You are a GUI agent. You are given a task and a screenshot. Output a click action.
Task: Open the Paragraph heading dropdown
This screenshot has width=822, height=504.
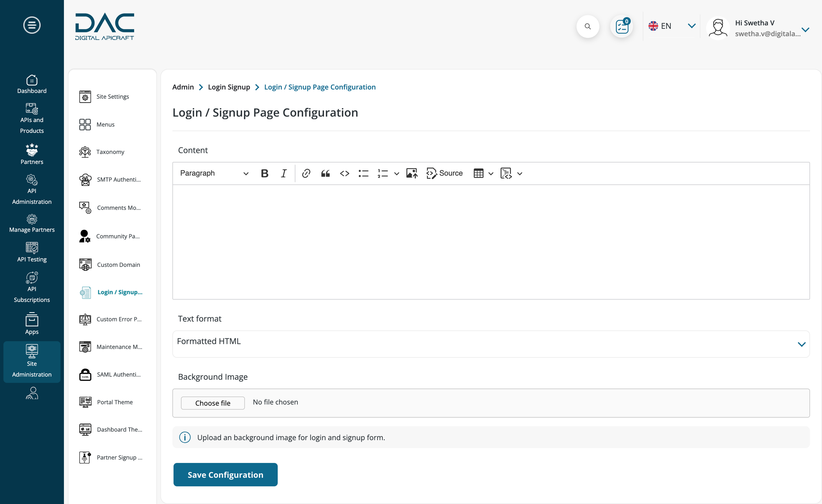[214, 173]
